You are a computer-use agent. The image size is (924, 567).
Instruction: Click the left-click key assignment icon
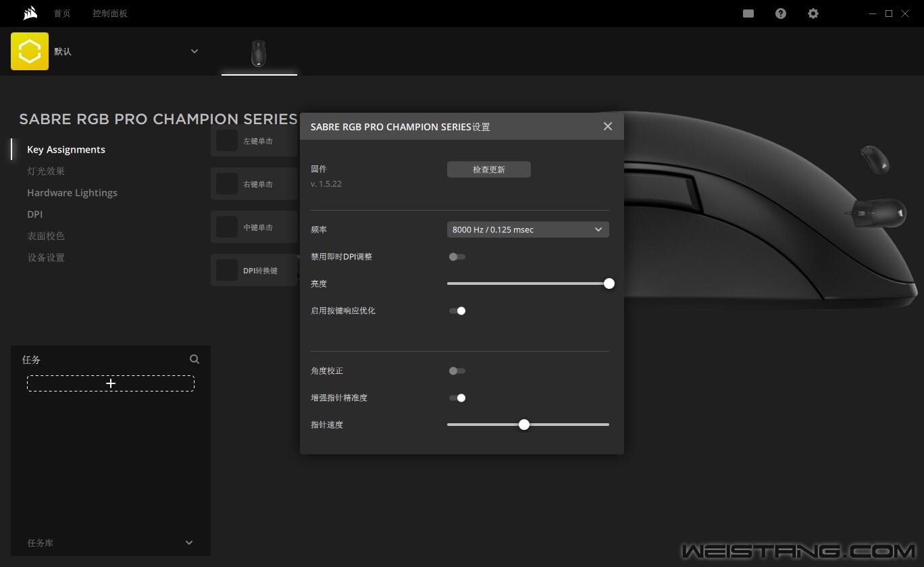(227, 140)
